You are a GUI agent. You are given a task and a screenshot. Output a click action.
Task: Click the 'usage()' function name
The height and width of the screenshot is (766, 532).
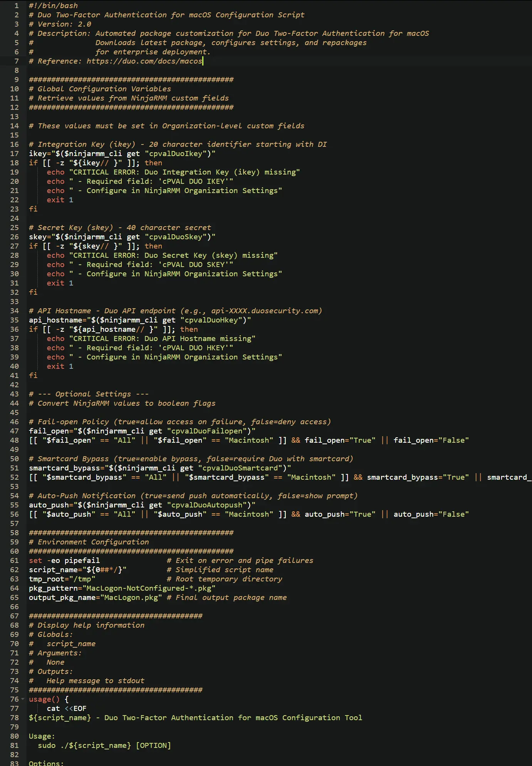click(x=44, y=699)
